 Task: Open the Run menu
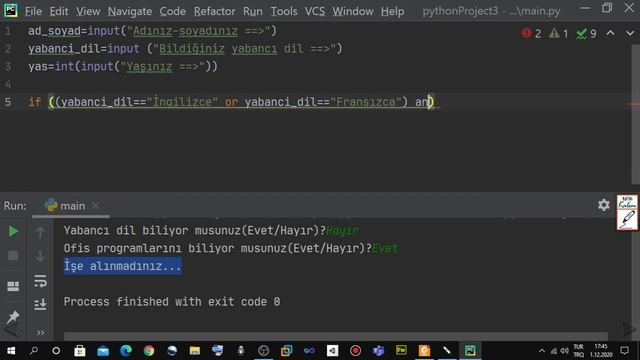(253, 11)
